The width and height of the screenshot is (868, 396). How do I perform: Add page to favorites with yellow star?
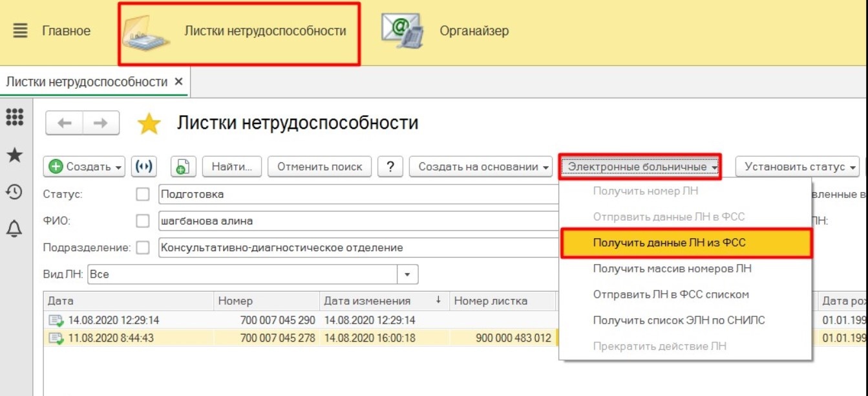149,124
